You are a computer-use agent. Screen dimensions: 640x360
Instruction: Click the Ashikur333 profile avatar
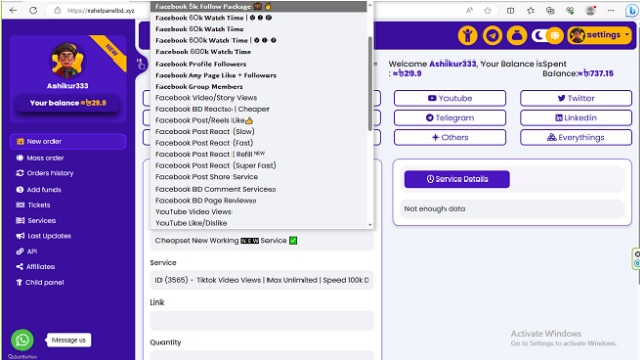pyautogui.click(x=67, y=61)
